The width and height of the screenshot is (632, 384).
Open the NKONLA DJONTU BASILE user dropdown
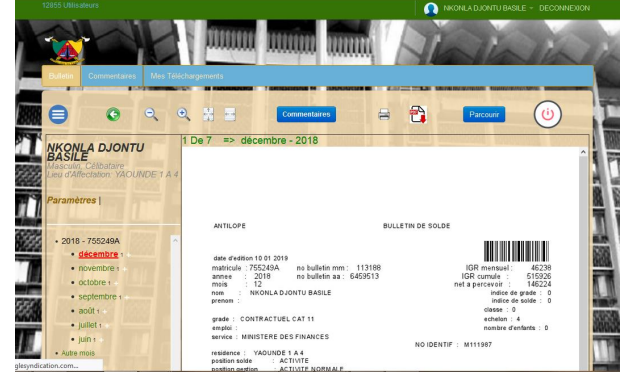click(x=488, y=8)
